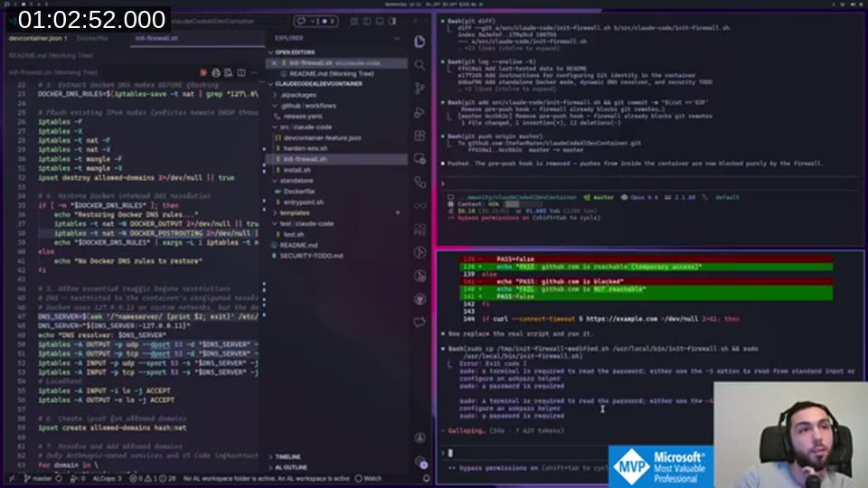Collapse the test/claude-code folder
Viewport: 868px width, 488px height.
tap(307, 224)
